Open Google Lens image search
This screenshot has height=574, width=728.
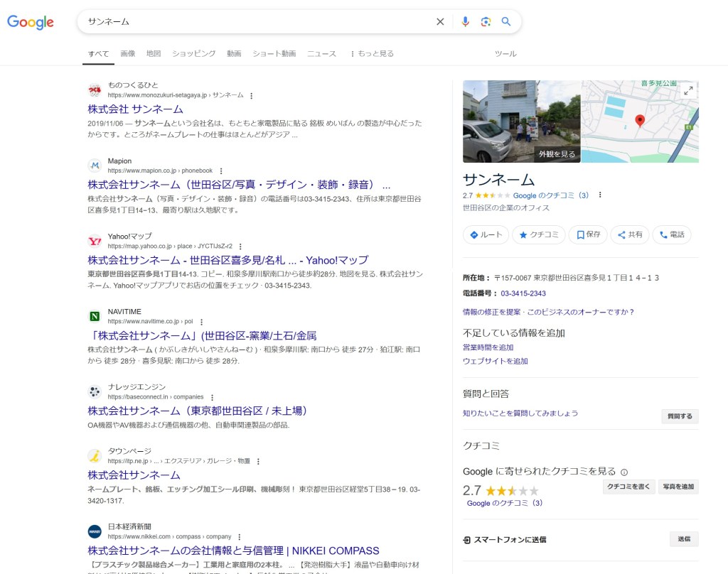coord(486,22)
